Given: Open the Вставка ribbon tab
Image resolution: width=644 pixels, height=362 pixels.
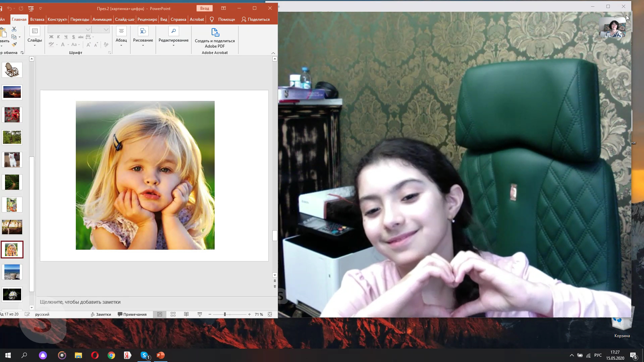Looking at the screenshot, I should tap(37, 19).
